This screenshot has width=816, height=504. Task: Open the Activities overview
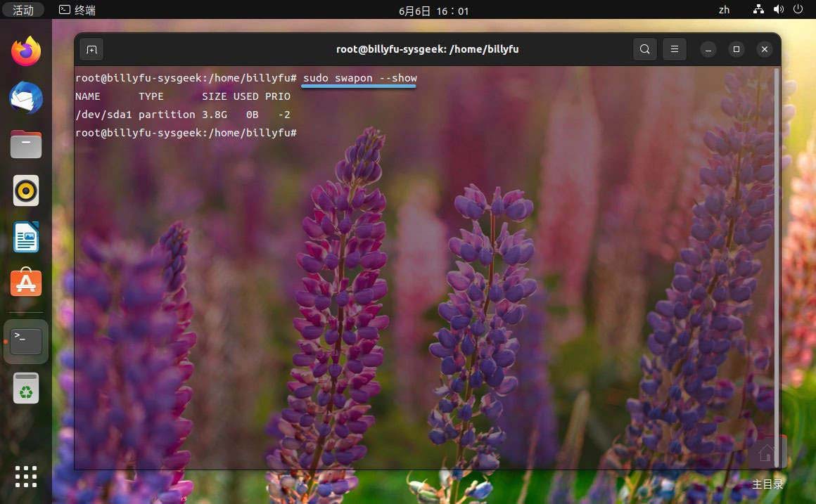23,10
